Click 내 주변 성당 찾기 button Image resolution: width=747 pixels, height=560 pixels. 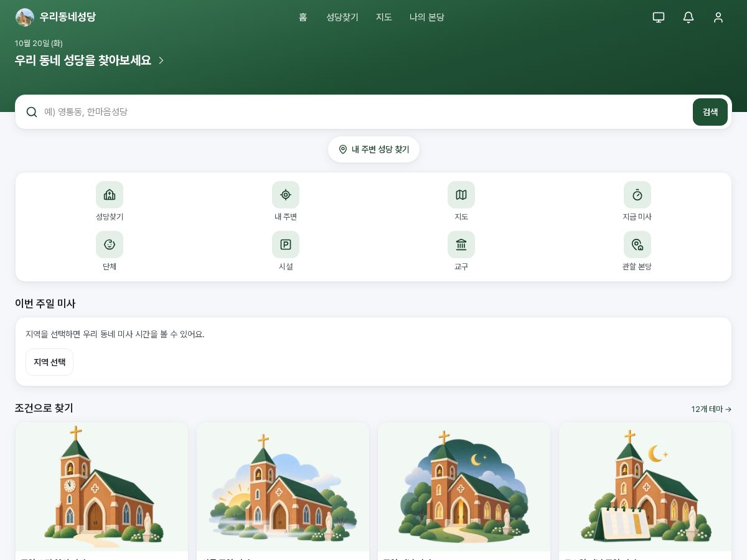point(374,149)
